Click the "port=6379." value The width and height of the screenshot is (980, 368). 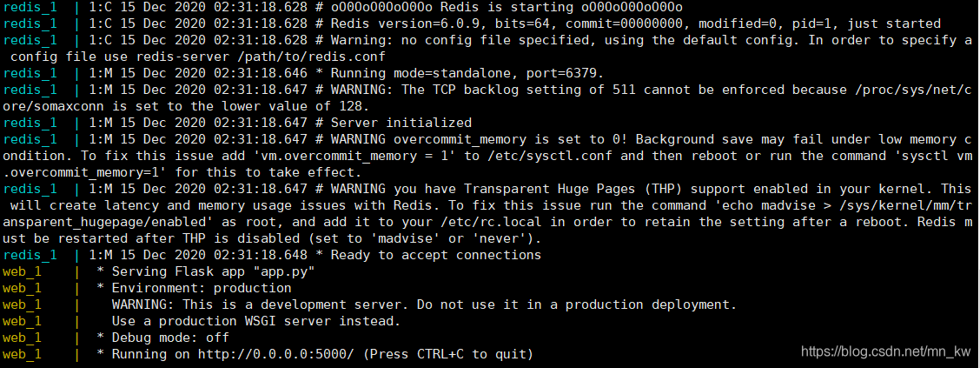562,72
